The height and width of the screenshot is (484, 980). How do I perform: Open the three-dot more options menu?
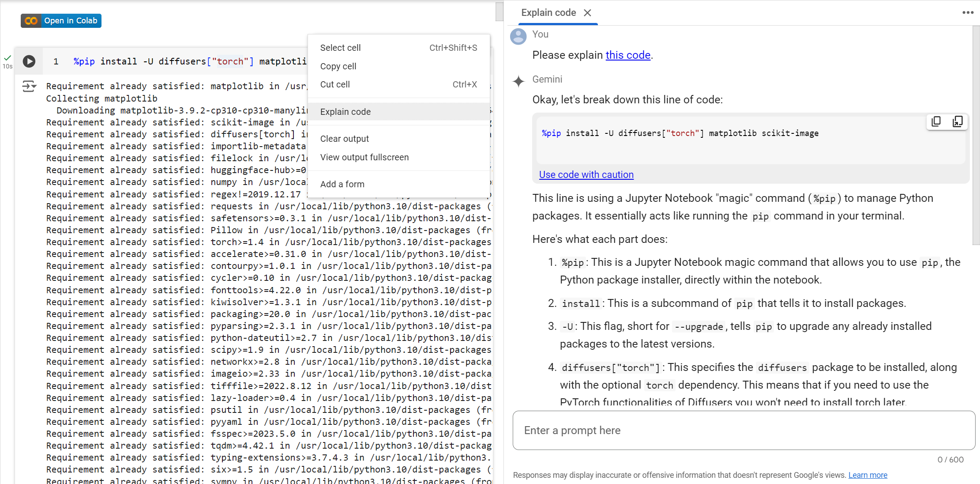[968, 12]
